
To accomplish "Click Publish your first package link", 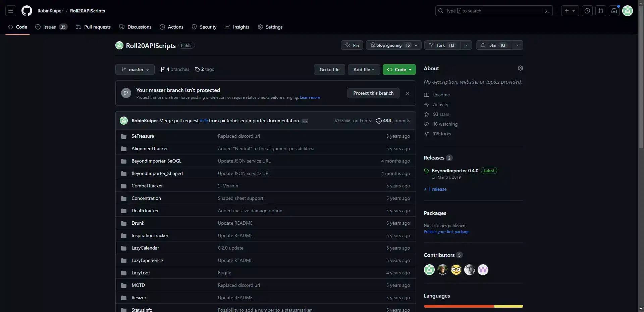I will coord(446,232).
